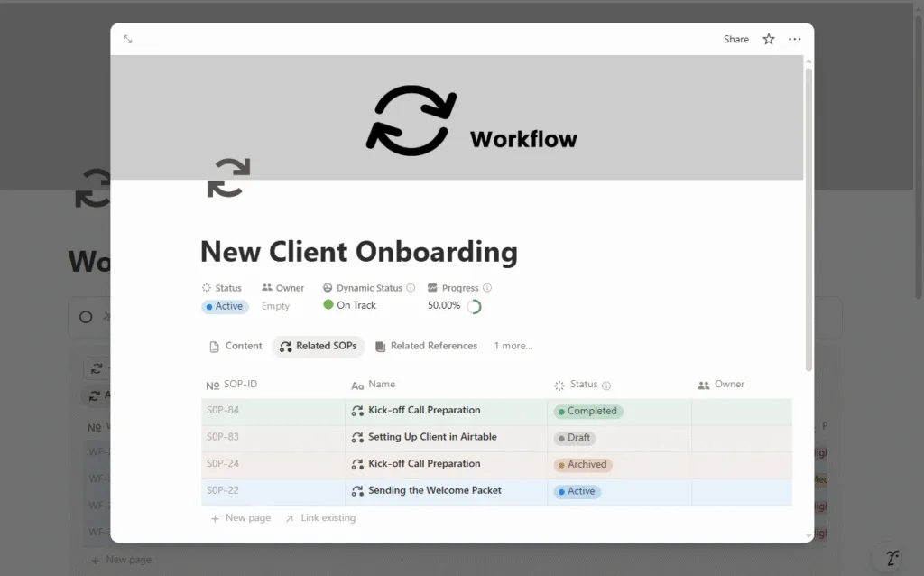
Task: Open the Active status property dropdown
Action: click(x=225, y=306)
